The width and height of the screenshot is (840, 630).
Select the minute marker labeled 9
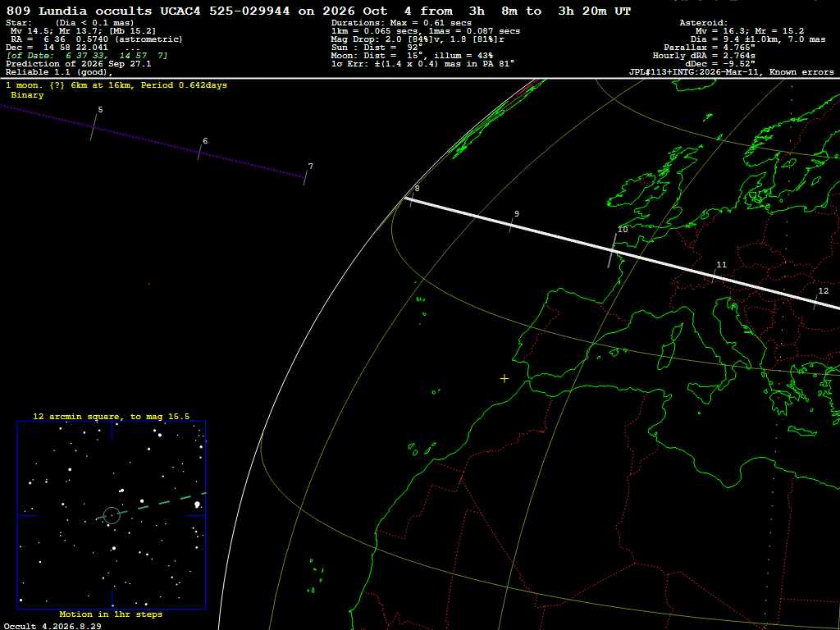[511, 225]
